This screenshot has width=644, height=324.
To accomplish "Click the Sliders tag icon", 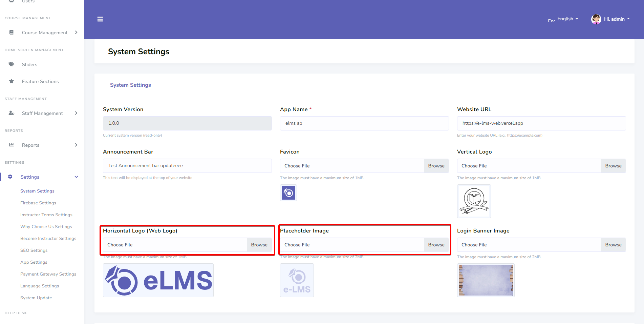I will 12,64.
